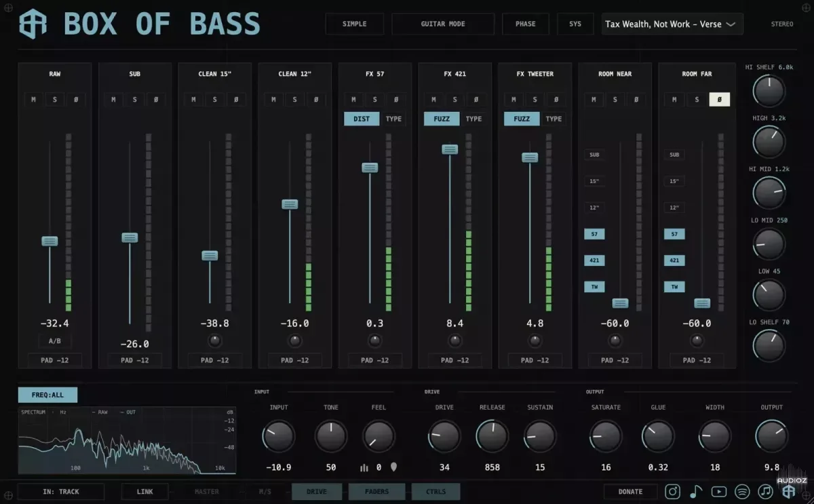The width and height of the screenshot is (814, 504).
Task: Click PAD -12 on the ROOM FAR channel
Action: pos(695,360)
